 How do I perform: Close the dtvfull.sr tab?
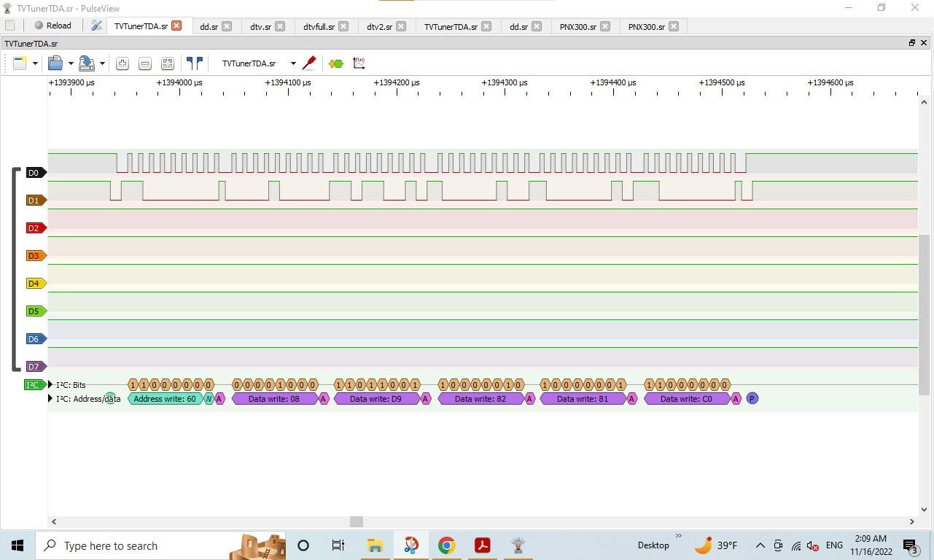343,26
